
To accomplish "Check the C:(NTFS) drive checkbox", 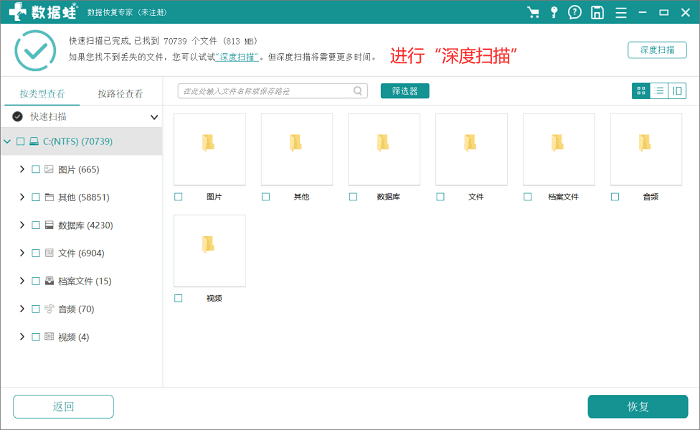I will click(x=21, y=142).
